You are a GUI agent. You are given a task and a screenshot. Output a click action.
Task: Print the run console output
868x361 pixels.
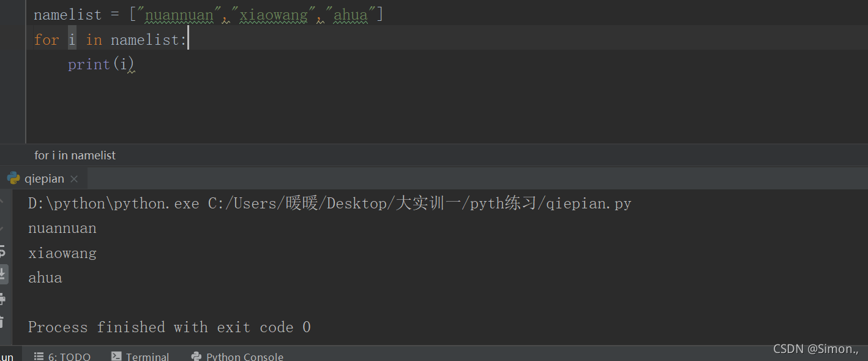point(2,298)
